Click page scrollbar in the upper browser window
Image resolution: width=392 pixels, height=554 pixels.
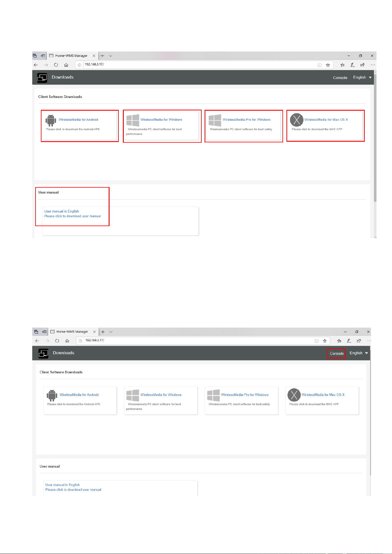pyautogui.click(x=375, y=138)
